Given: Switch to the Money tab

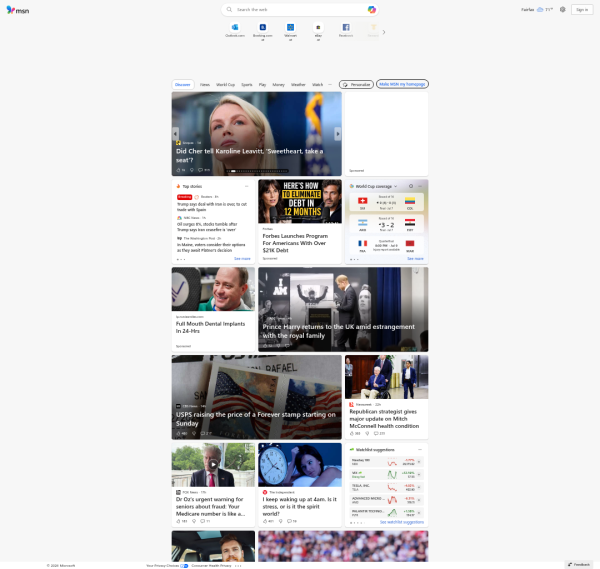Looking at the screenshot, I should [278, 85].
